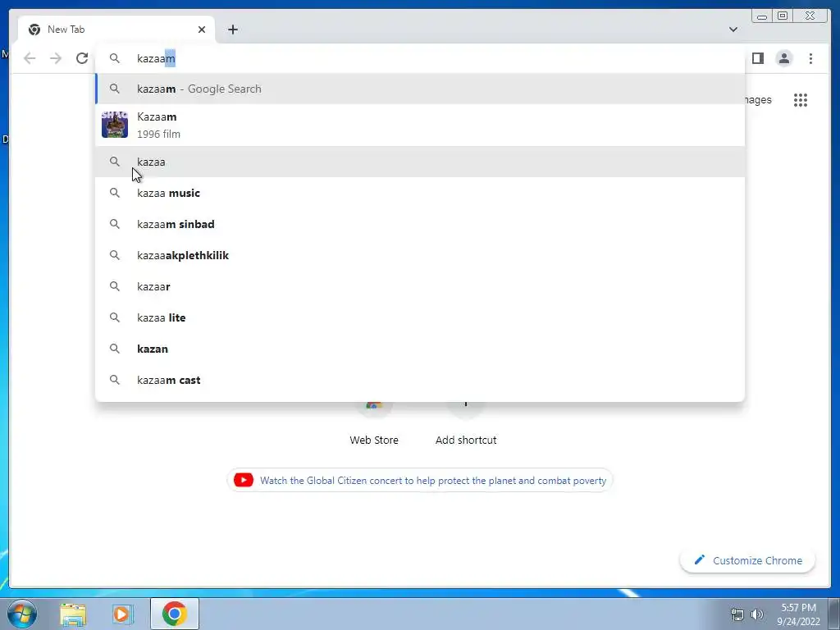840x630 pixels.
Task: Reload the page with the refresh icon
Action: tap(82, 58)
